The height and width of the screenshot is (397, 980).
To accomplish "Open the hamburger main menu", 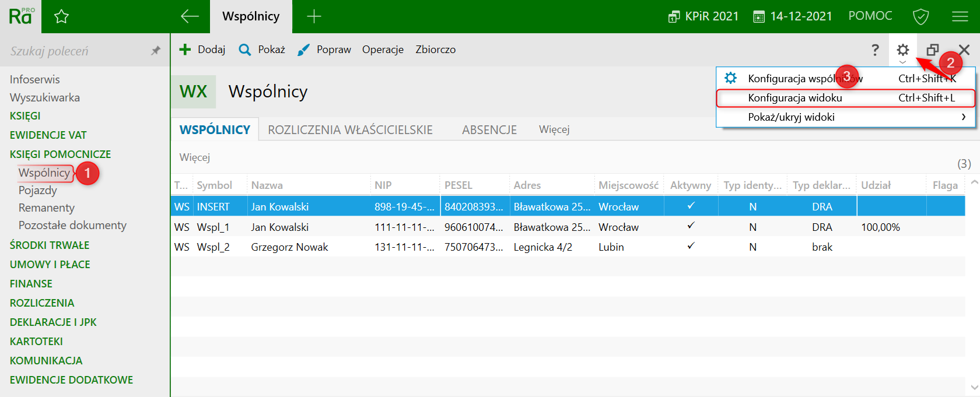I will click(x=960, y=16).
